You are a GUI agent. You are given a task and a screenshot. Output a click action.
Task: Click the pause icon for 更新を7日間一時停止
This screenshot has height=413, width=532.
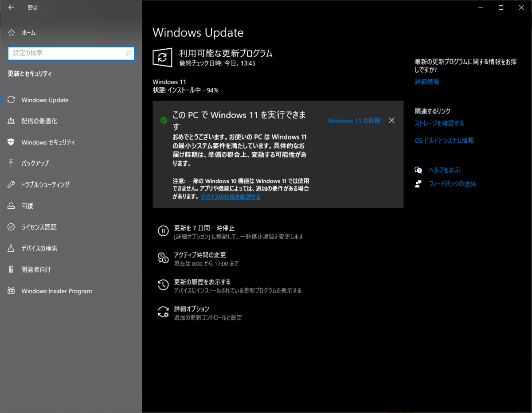coord(163,231)
